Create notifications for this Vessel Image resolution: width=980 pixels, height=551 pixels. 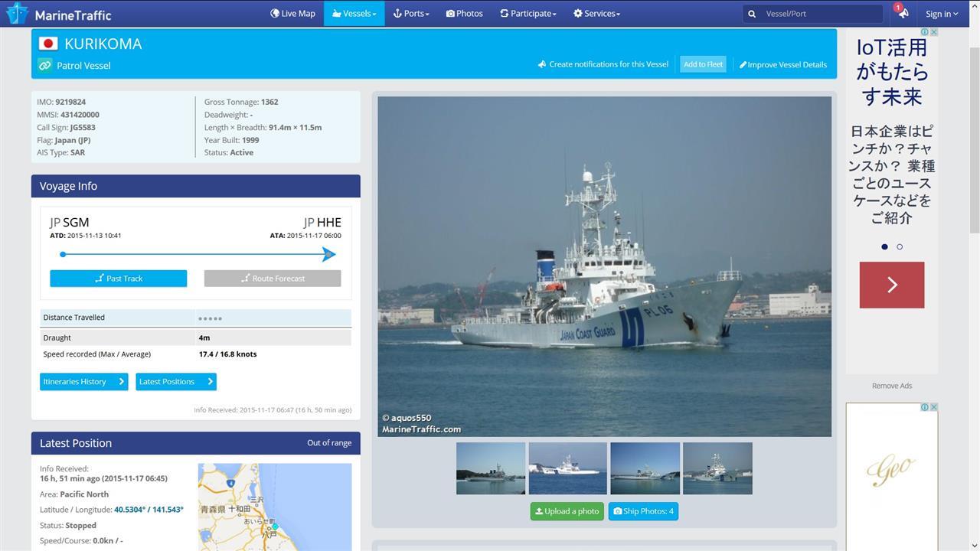click(603, 64)
